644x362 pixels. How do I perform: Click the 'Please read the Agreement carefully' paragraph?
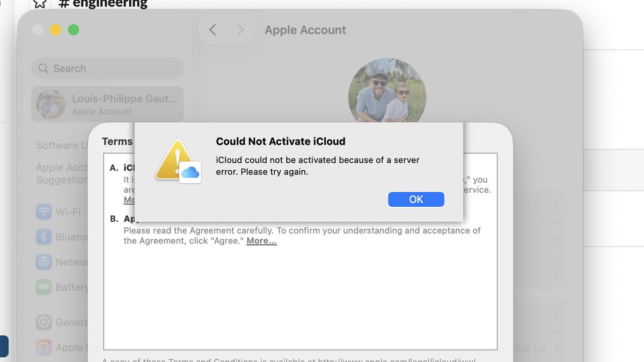click(302, 236)
